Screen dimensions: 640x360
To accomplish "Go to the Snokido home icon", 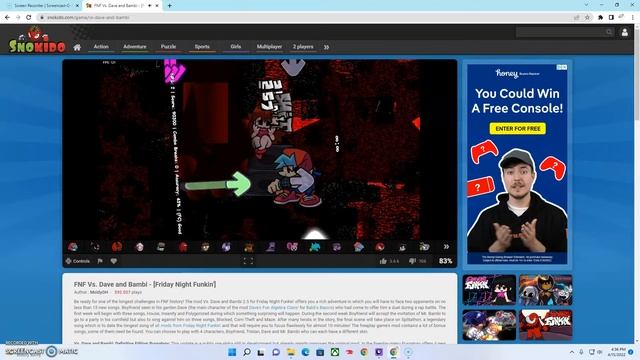I will click(77, 47).
